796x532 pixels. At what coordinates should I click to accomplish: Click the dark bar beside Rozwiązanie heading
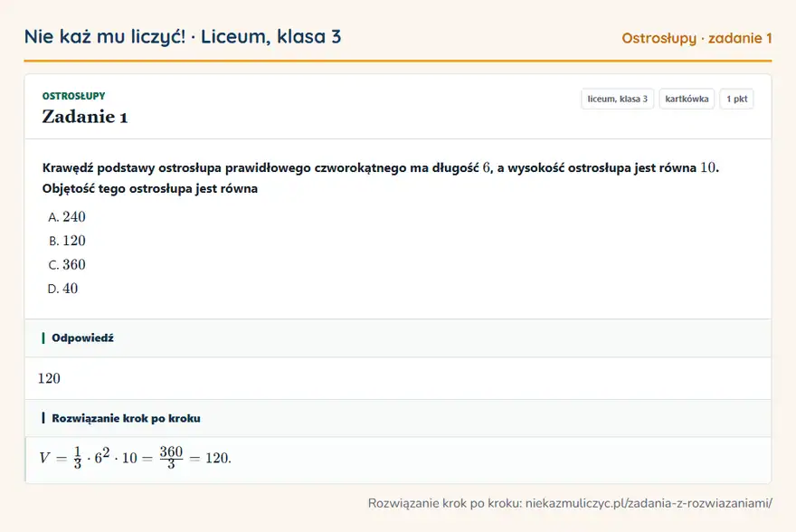tap(43, 418)
